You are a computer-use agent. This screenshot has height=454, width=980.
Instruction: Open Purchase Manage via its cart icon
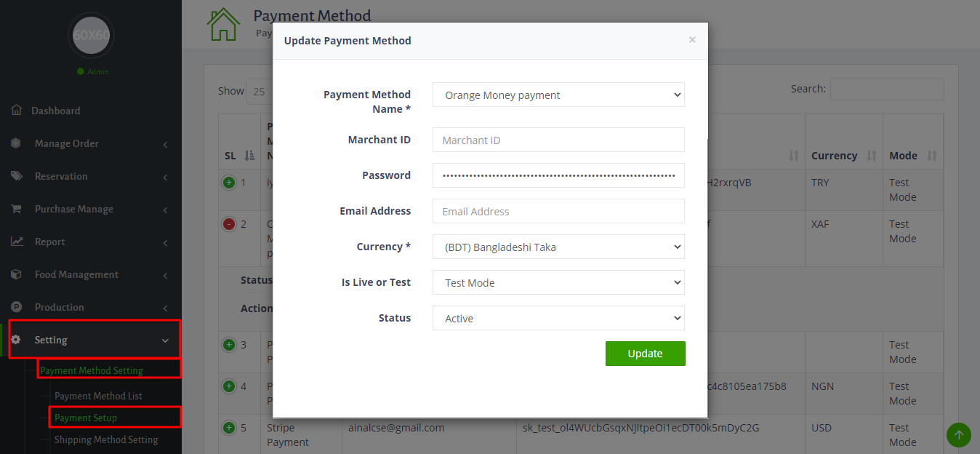[16, 208]
